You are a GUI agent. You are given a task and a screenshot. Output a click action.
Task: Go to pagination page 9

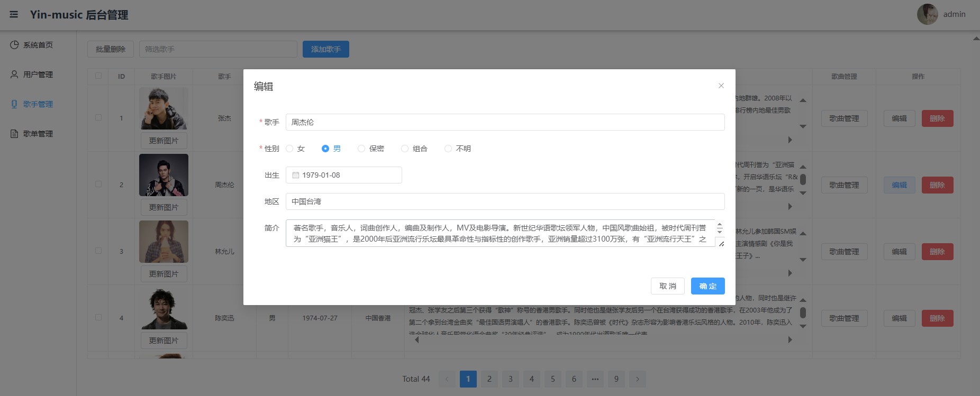coord(616,379)
